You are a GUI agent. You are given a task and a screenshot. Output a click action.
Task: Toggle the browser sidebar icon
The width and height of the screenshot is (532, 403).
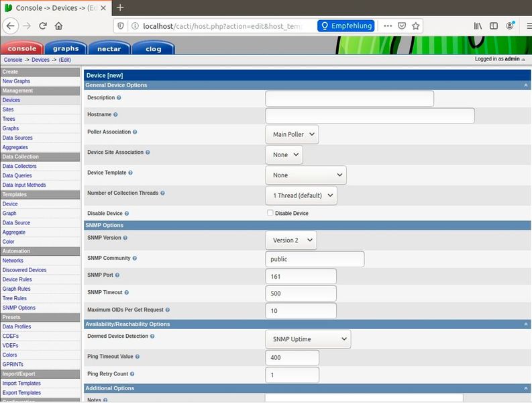click(494, 26)
